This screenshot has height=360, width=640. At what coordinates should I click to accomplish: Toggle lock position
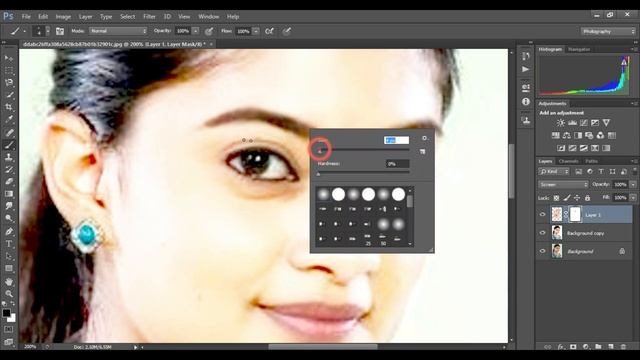[577, 198]
